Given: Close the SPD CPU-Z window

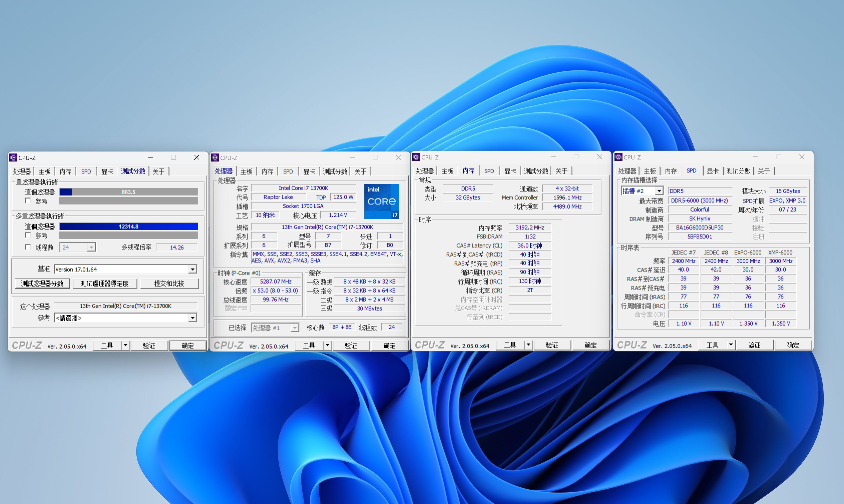Looking at the screenshot, I should pyautogui.click(x=801, y=157).
